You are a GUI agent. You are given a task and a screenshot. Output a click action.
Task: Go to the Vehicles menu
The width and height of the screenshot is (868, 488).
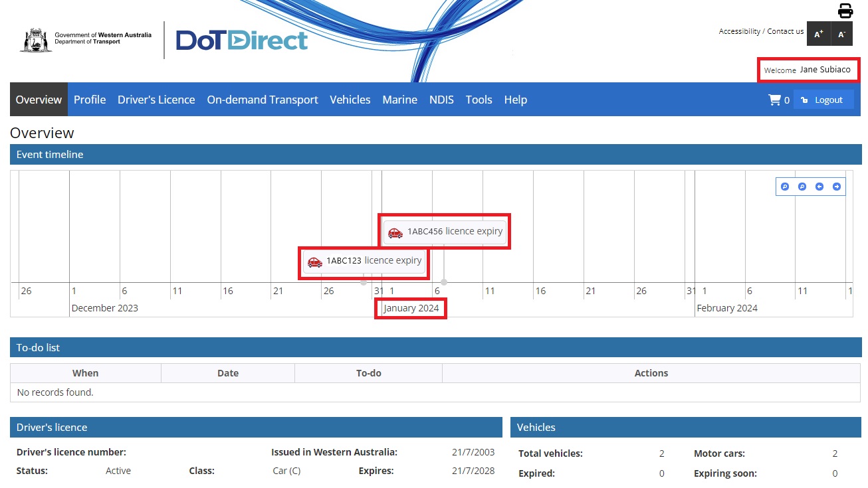pos(350,100)
